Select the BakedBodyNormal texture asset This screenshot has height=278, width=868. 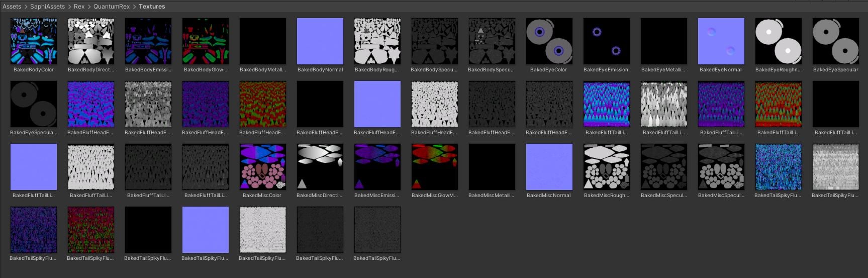[320, 41]
